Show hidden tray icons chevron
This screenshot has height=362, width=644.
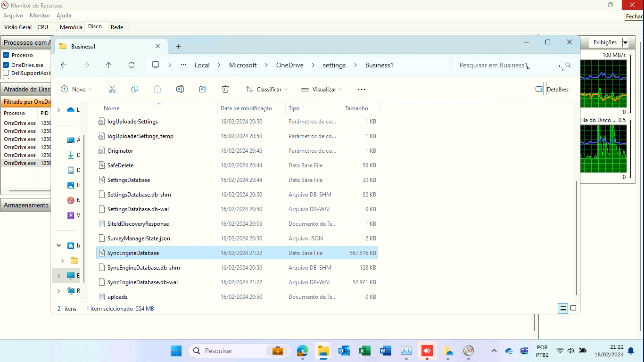tap(494, 351)
